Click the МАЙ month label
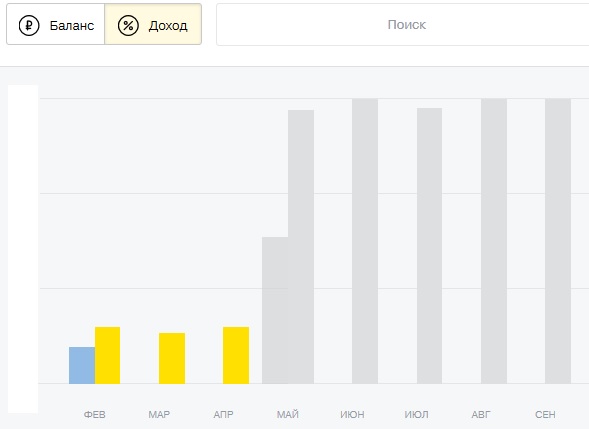 pos(288,414)
